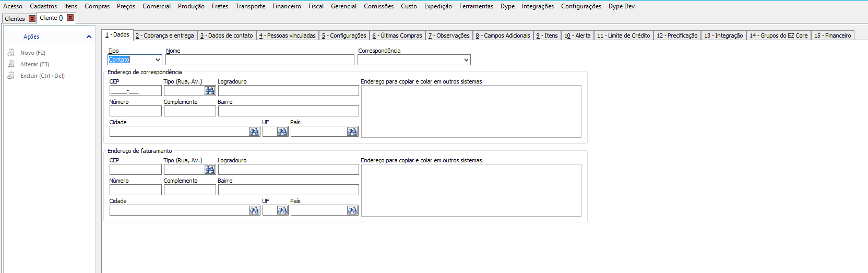The image size is (868, 273).
Task: Switch to 2 - Cobrança e entrega tab
Action: coord(164,35)
